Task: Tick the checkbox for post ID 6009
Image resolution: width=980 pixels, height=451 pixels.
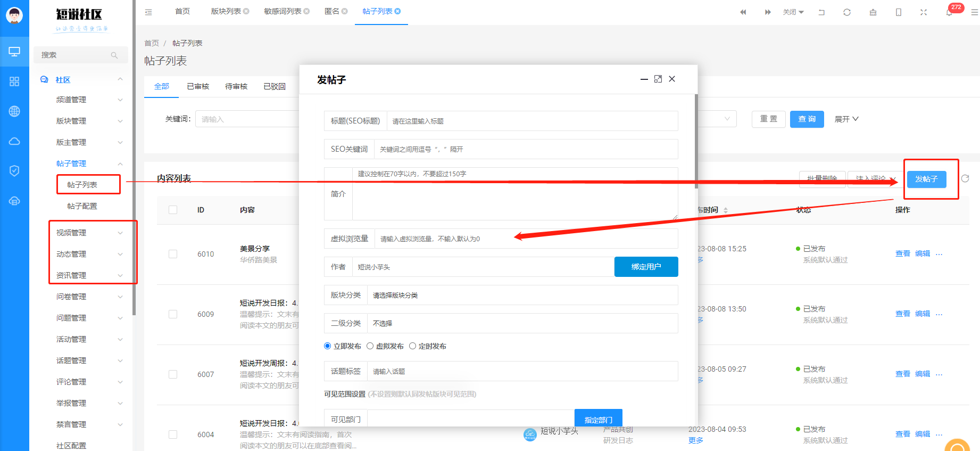Action: 173,314
